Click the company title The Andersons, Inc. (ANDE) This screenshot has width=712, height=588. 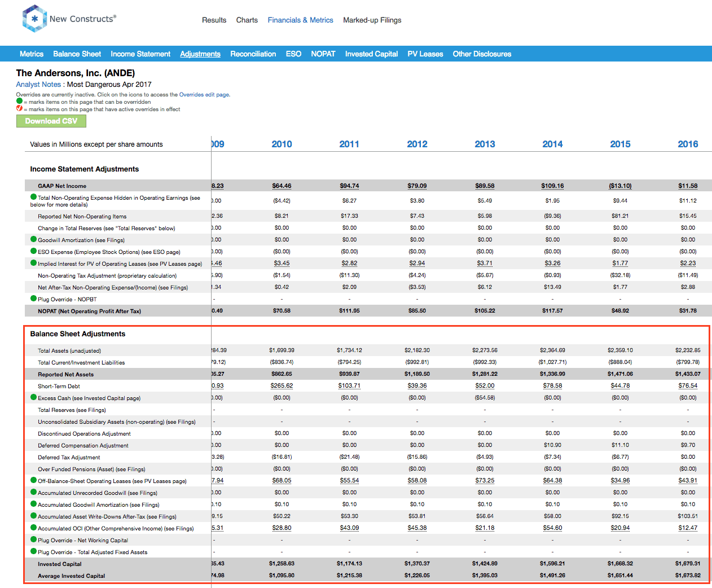(x=76, y=73)
